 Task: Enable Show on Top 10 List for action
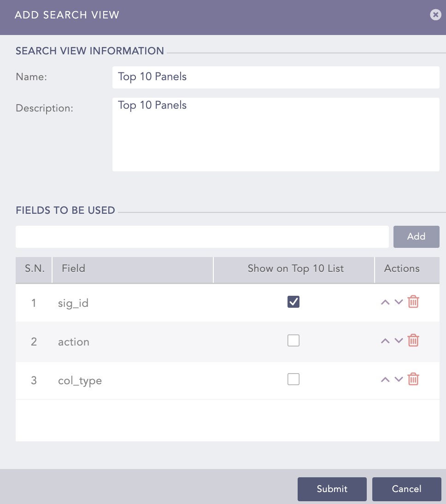(x=293, y=340)
